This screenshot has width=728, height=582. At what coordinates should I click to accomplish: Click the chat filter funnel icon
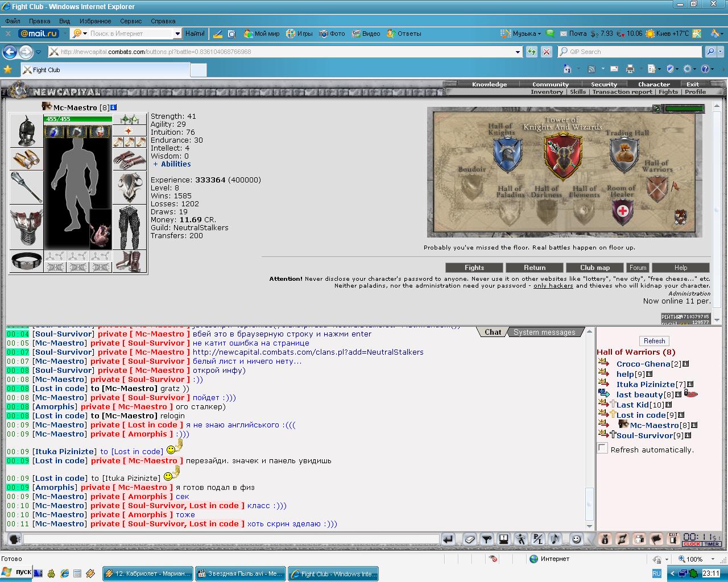tap(486, 539)
